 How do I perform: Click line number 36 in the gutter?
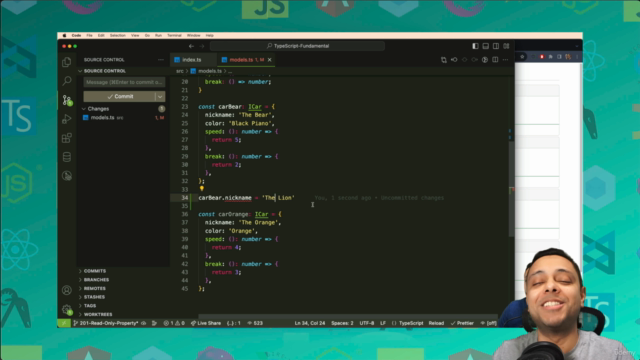tap(184, 214)
